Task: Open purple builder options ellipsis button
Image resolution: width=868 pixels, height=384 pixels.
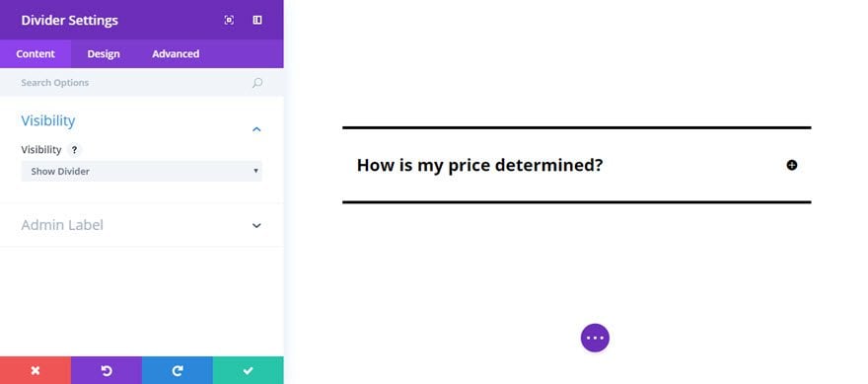Action: (595, 338)
